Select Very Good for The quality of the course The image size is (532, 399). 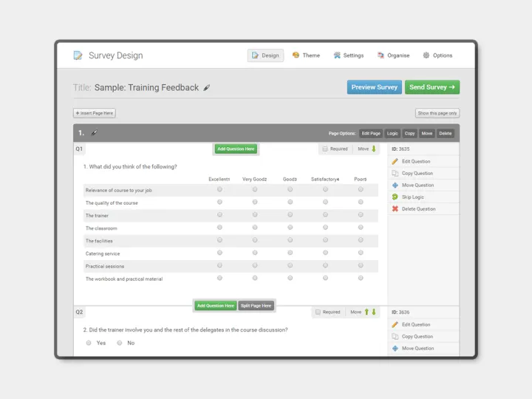coord(255,202)
